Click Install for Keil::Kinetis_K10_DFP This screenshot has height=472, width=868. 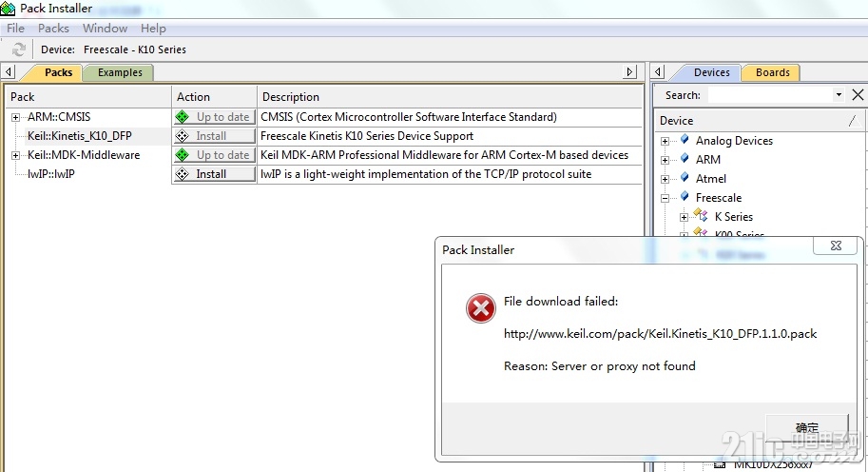coord(214,136)
